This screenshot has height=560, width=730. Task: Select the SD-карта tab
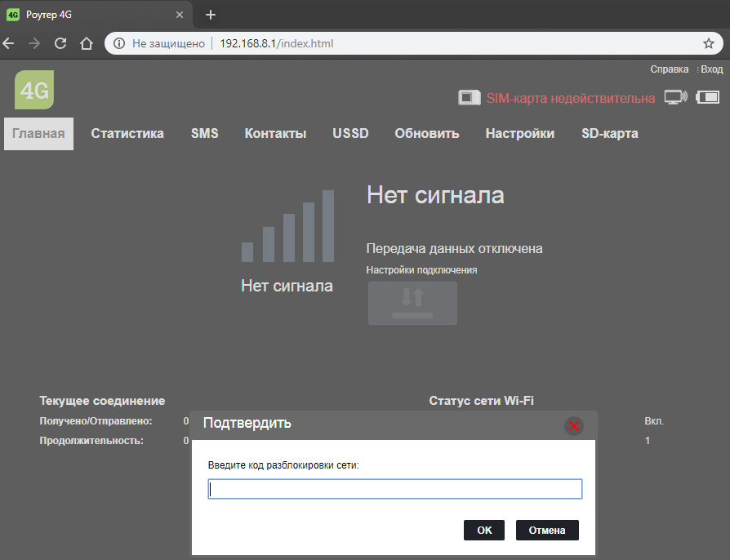point(609,134)
